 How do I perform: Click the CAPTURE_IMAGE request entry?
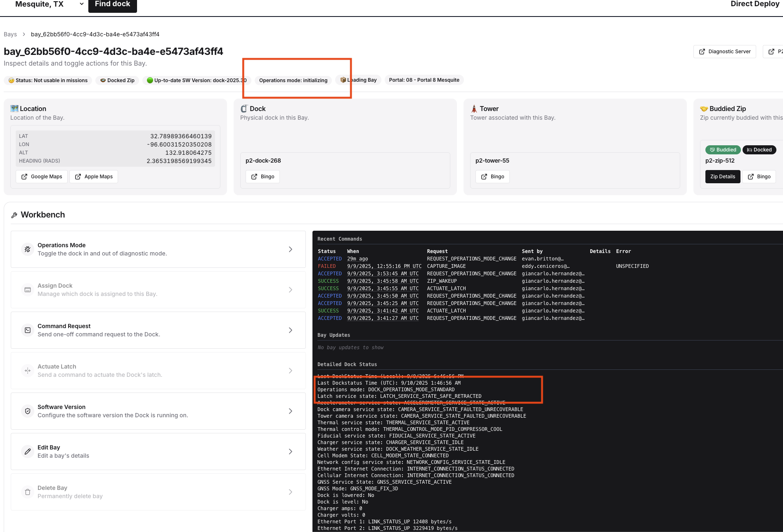[446, 266]
